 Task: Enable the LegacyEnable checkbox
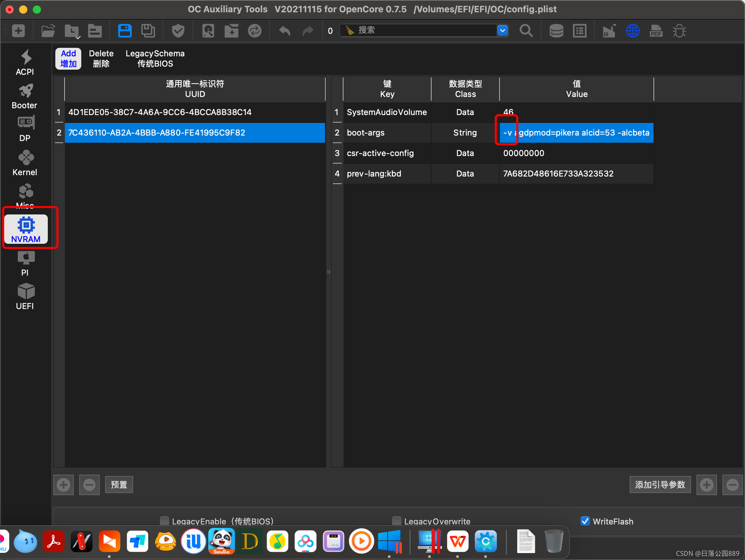point(165,520)
